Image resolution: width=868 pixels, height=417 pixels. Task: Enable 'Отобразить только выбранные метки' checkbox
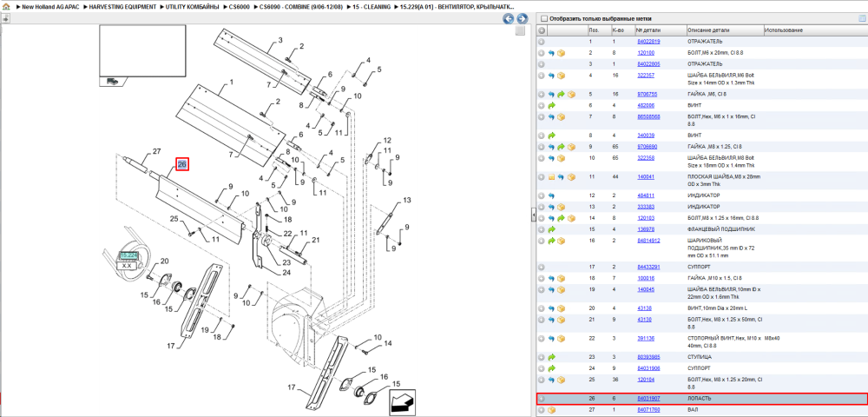coord(543,18)
